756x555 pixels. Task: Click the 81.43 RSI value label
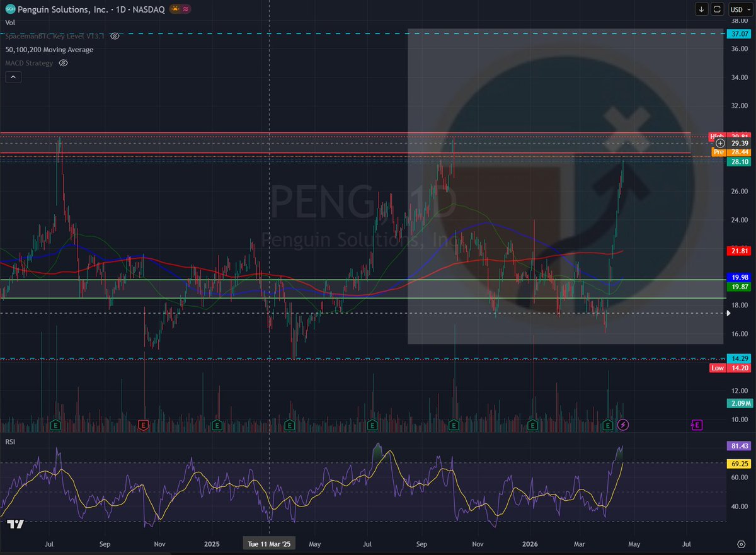[x=738, y=446]
